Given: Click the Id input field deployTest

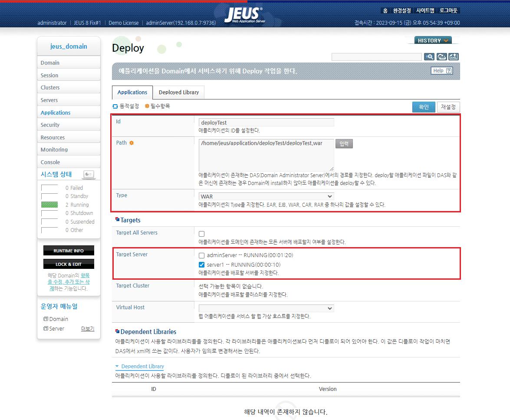Looking at the screenshot, I should pos(266,122).
